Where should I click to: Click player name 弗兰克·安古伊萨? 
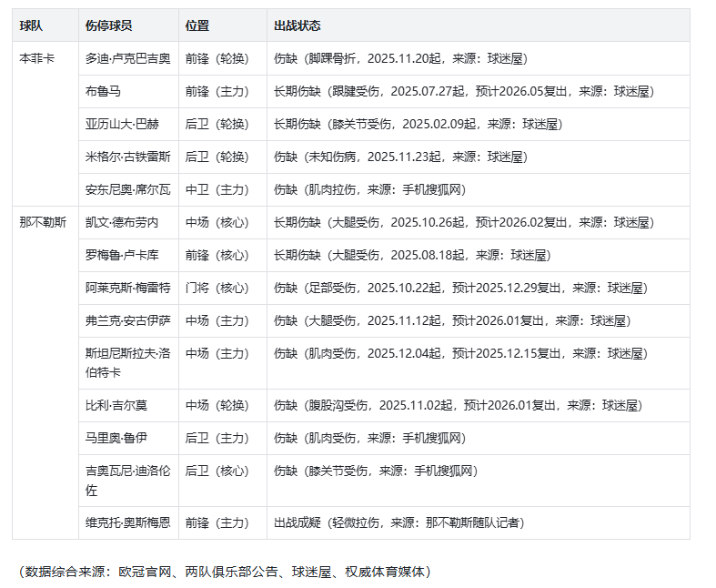click(127, 320)
